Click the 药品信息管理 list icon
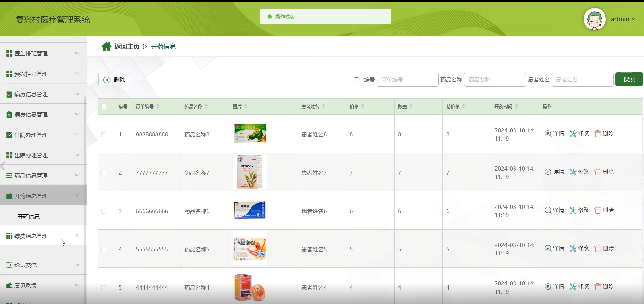Image resolution: width=644 pixels, height=304 pixels. [x=9, y=175]
